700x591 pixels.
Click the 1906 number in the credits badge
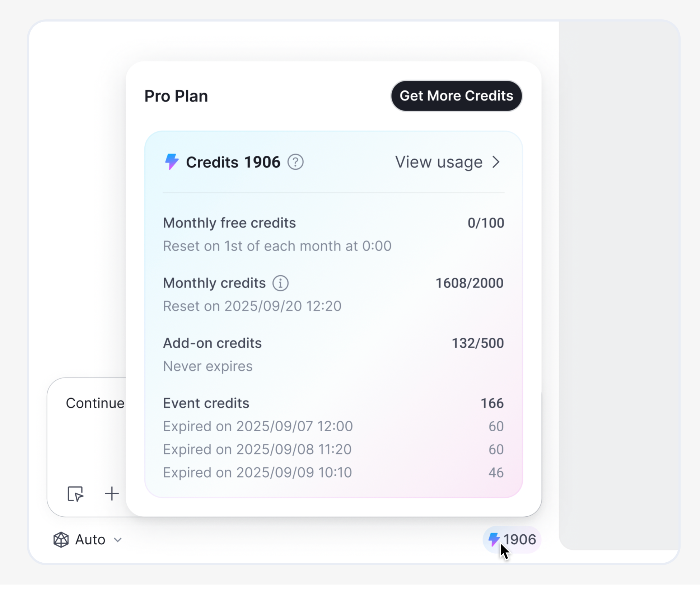(520, 539)
